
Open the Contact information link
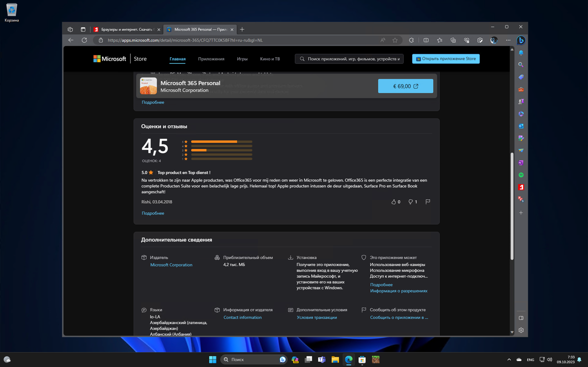(x=243, y=317)
